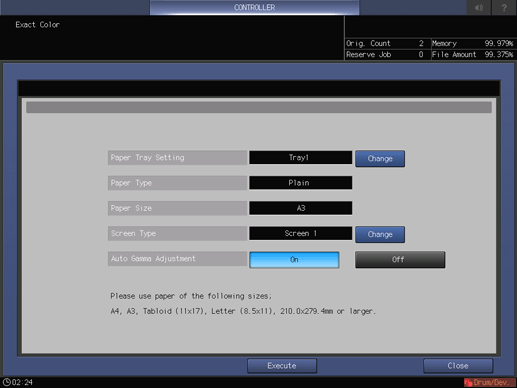
Task: Click the Reserve Job counter
Action: pos(385,55)
